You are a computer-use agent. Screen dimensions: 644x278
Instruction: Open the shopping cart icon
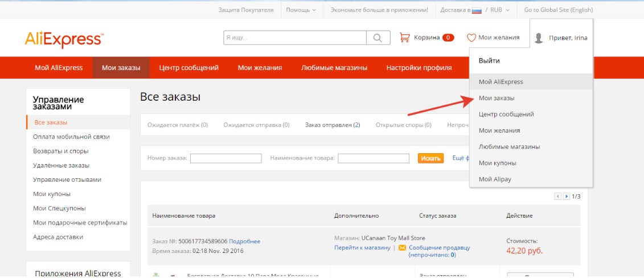click(x=405, y=38)
